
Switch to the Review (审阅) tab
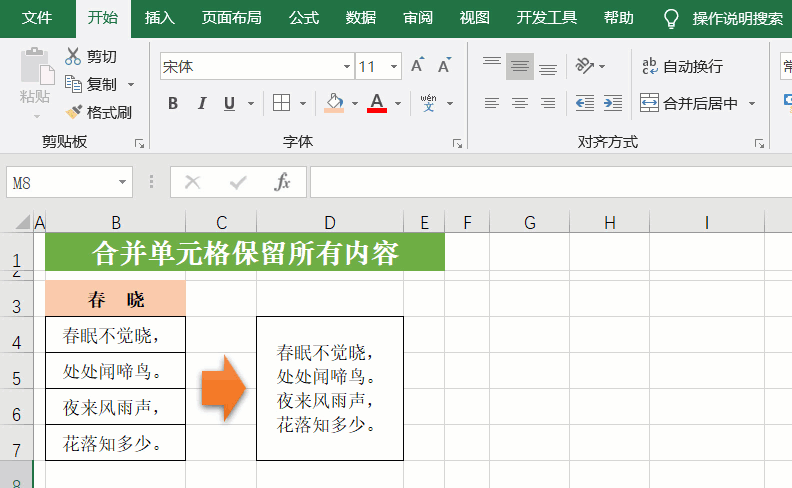[418, 18]
